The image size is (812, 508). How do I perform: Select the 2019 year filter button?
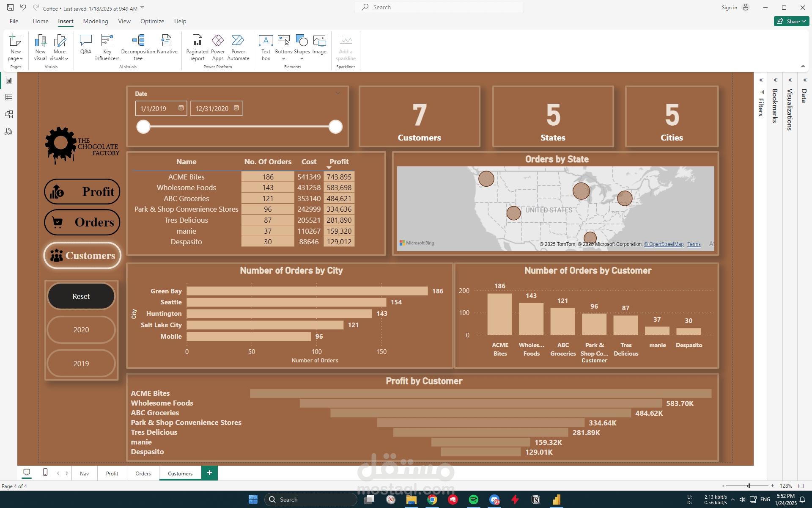pos(81,364)
